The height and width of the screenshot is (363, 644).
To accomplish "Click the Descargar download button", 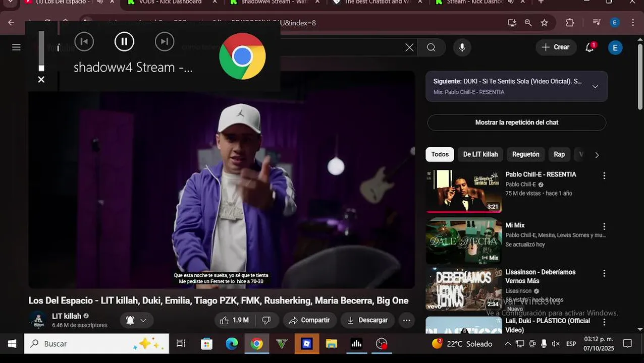I will pos(367,320).
